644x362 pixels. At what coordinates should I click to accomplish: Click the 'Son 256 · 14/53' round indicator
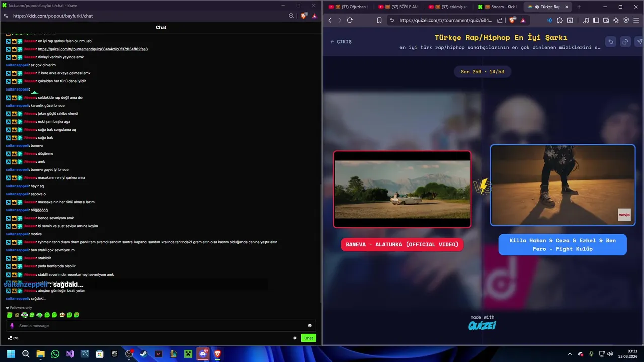pyautogui.click(x=482, y=71)
